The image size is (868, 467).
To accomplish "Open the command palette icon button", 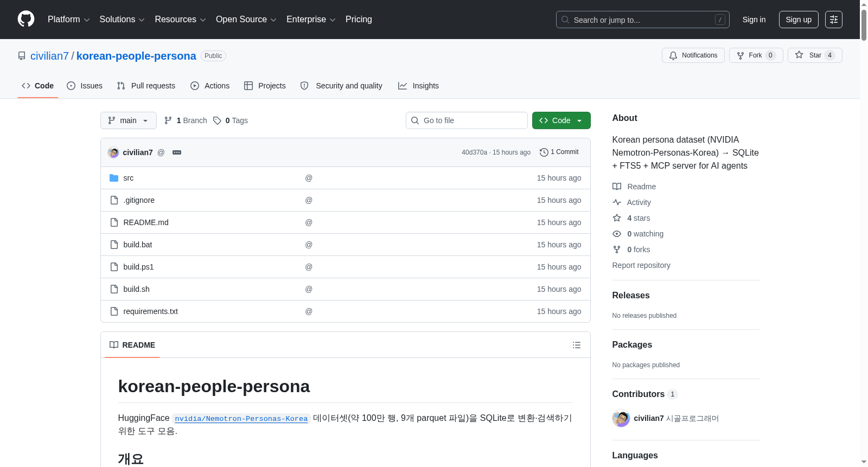I will [x=834, y=20].
